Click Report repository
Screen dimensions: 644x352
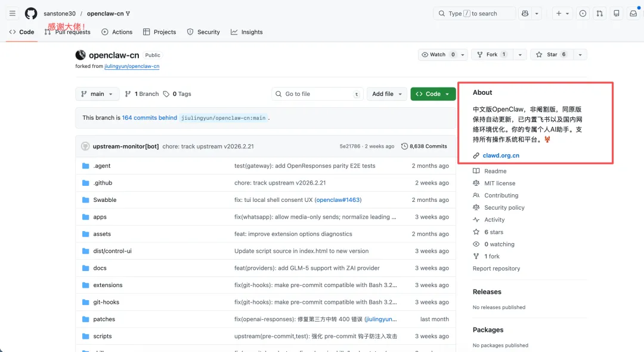(x=496, y=268)
